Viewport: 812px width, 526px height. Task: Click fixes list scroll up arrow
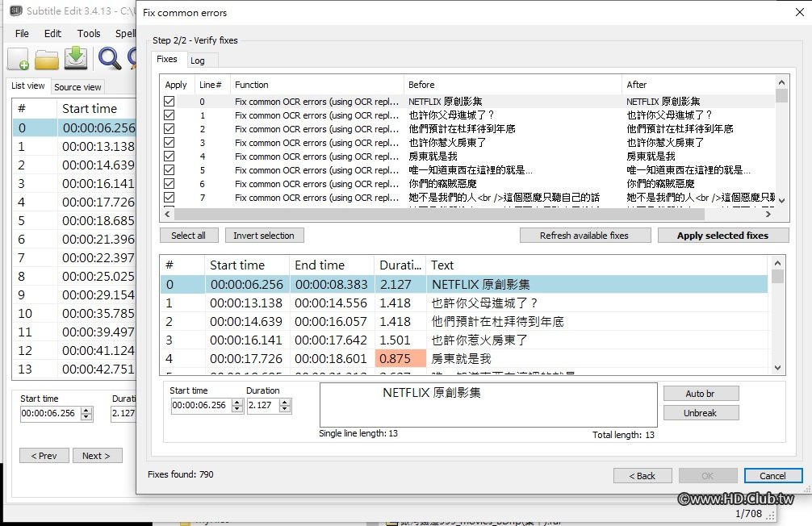point(781,83)
